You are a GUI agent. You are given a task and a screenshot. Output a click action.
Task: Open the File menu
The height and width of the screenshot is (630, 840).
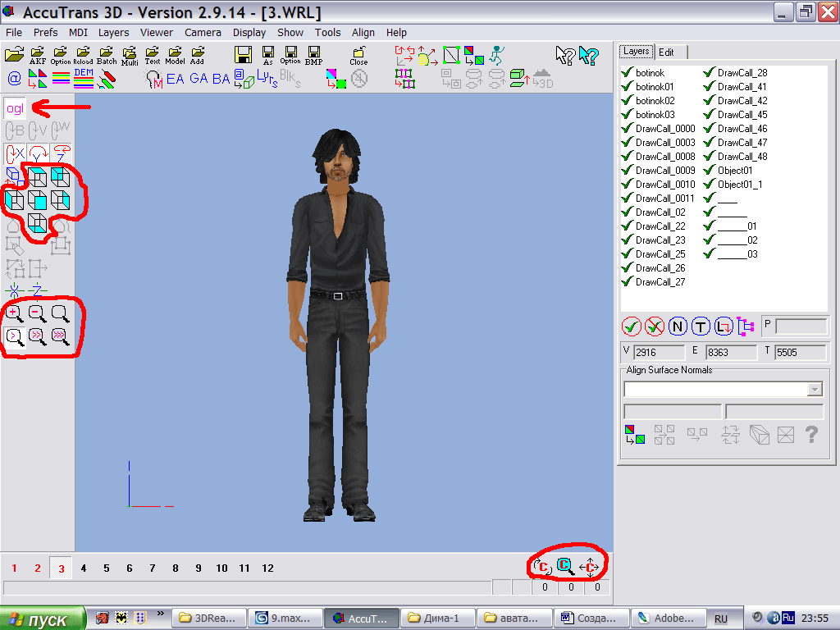click(x=14, y=32)
